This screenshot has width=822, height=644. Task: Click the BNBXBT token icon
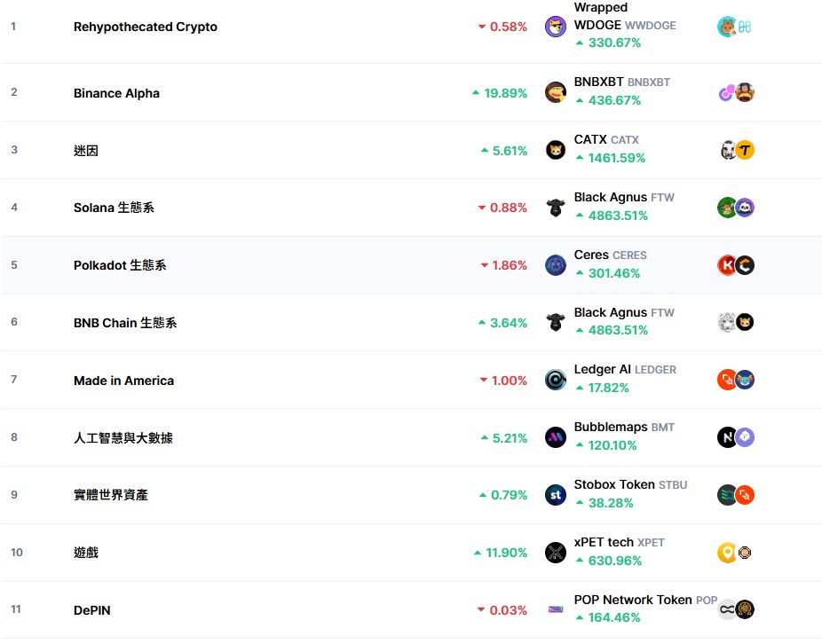coord(555,93)
